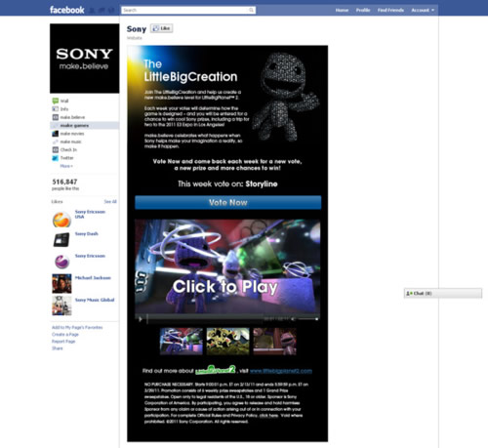Click the Sony Dash page icon
Viewport: 488px width, 448px height.
click(x=61, y=240)
